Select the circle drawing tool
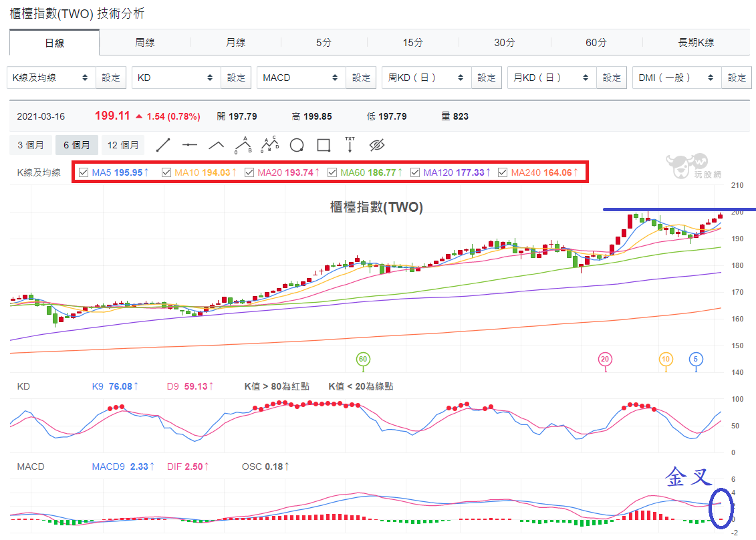756x540 pixels. click(x=297, y=145)
